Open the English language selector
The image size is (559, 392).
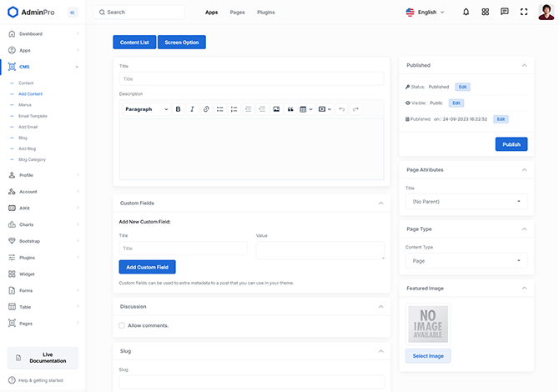[x=426, y=13]
